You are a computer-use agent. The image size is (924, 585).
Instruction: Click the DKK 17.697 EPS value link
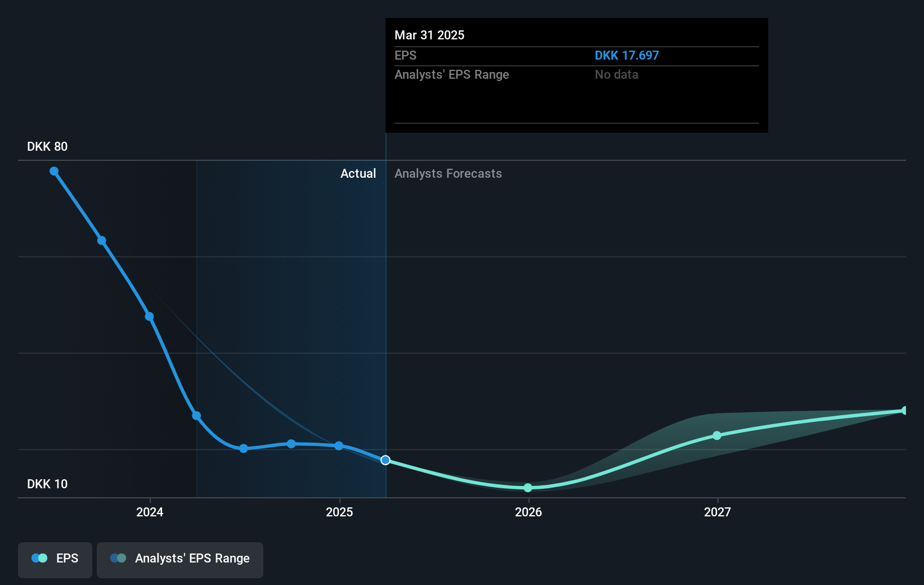627,55
